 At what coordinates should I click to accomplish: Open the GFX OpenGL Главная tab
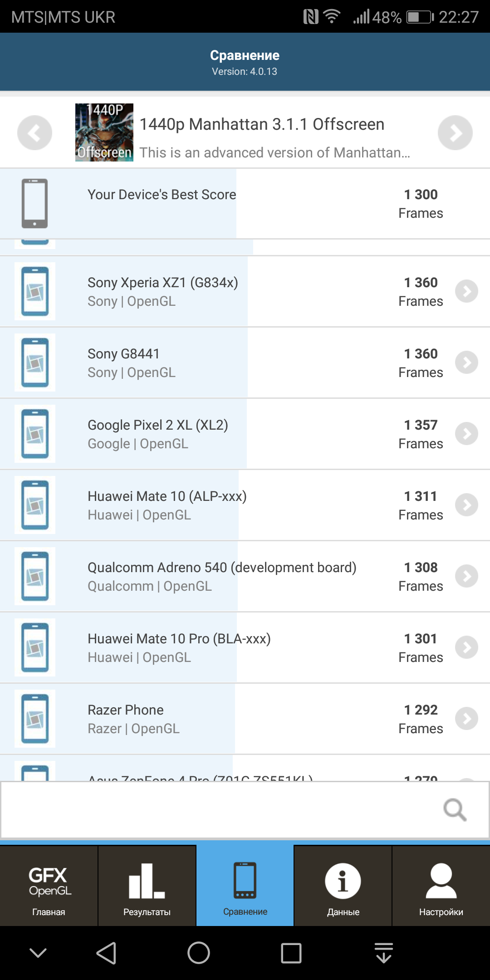pos(49,886)
